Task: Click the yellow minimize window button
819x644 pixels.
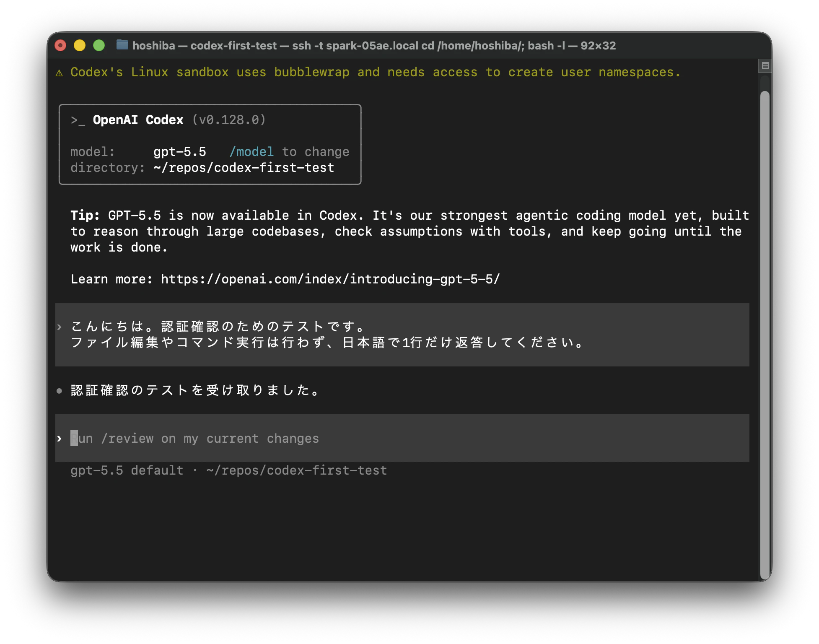Action: 80,45
